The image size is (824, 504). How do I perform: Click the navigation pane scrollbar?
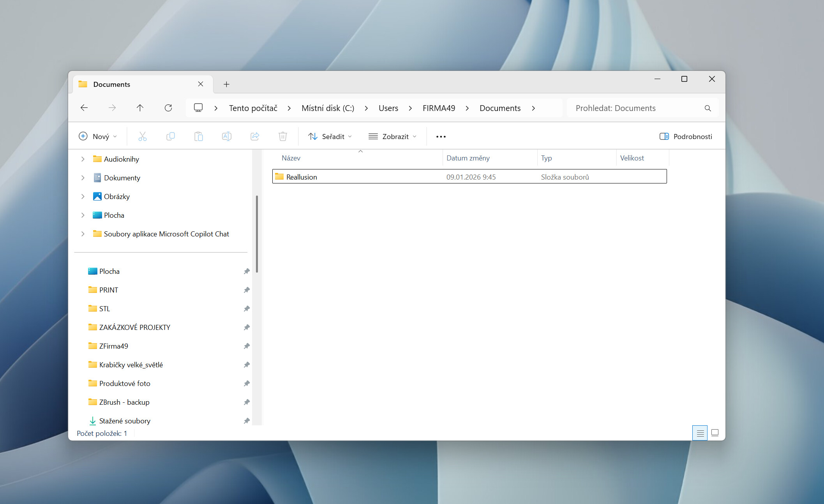coord(257,234)
